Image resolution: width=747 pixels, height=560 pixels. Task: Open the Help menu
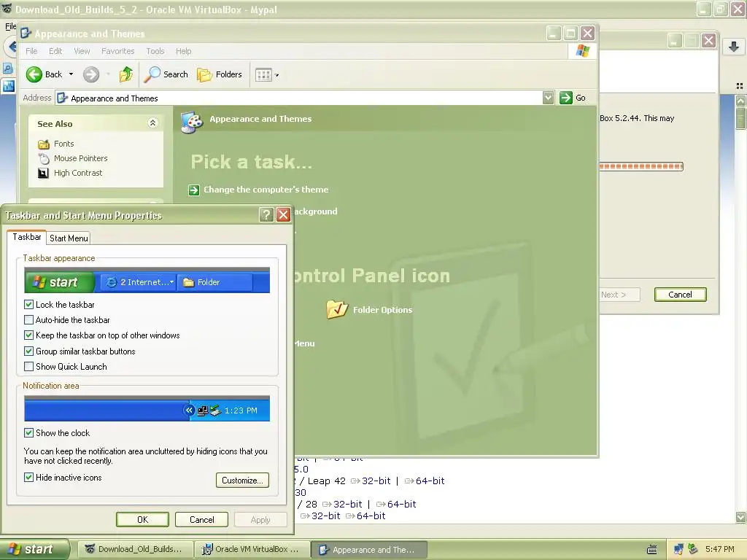coord(183,51)
